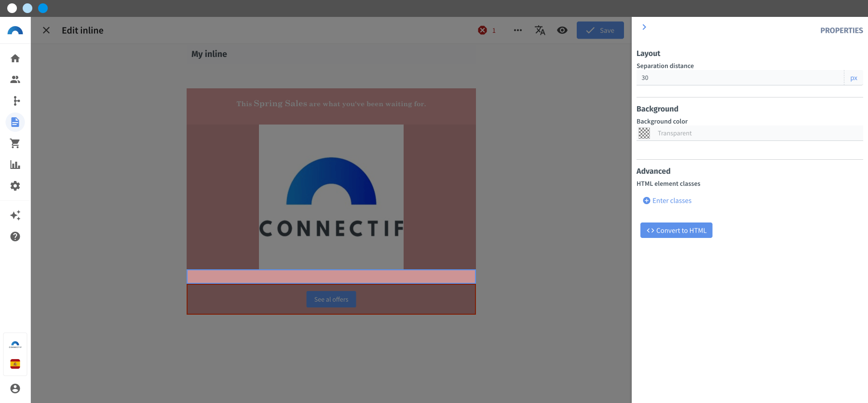Open the Content document icon
868x403 pixels.
coord(15,122)
